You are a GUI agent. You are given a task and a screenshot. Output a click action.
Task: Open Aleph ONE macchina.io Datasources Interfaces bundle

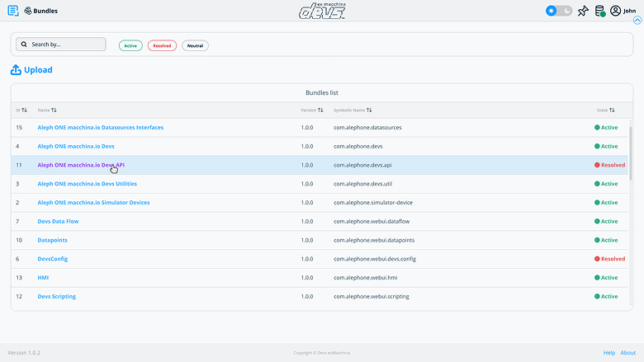pos(100,128)
